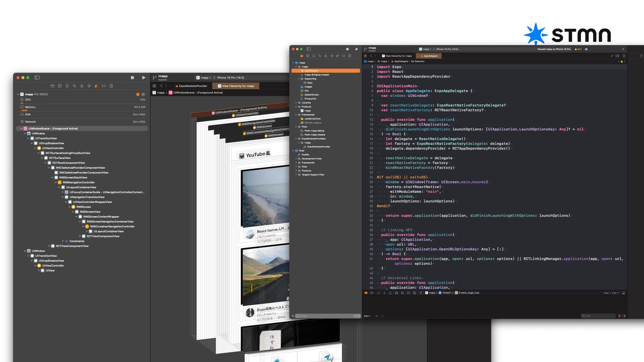644x362 pixels.
Task: Click the Stop button in the back Xcode window
Action: click(x=132, y=77)
